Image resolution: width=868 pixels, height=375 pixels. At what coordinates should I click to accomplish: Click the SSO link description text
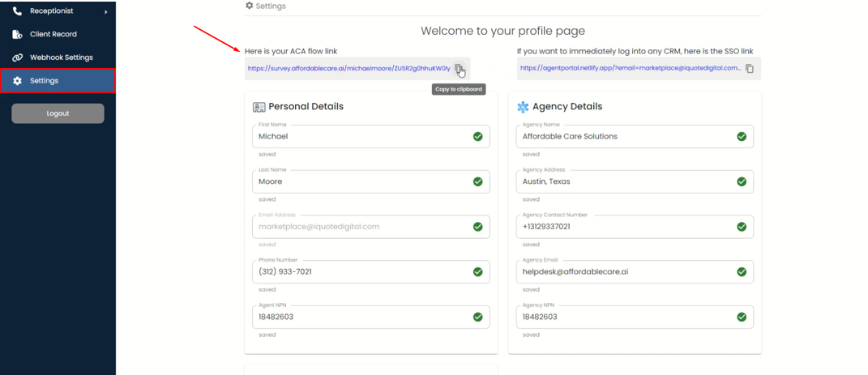[x=635, y=51]
